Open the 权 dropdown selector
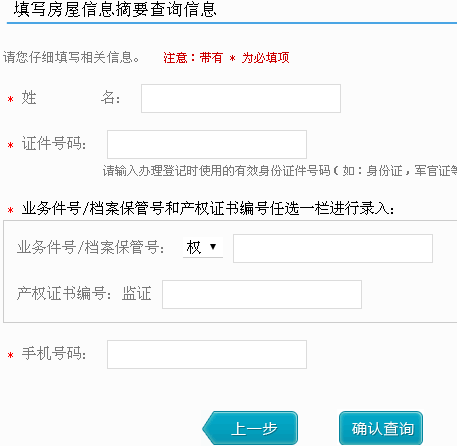 click(203, 247)
